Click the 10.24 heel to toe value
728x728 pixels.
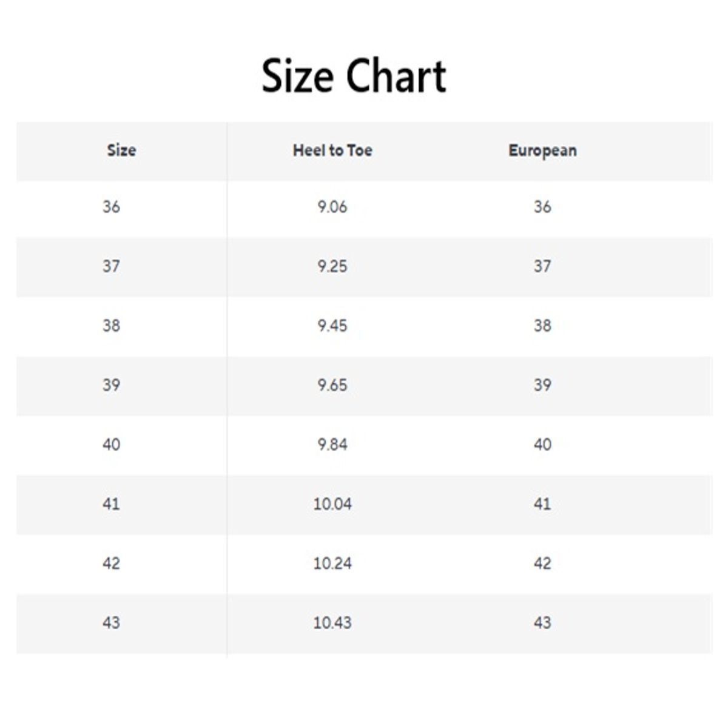click(332, 564)
